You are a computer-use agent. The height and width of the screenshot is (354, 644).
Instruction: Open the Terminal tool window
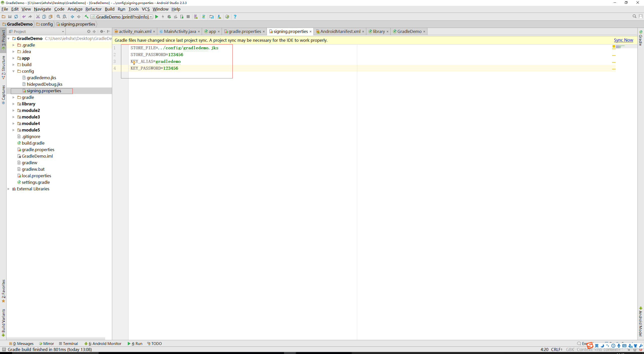tap(68, 343)
